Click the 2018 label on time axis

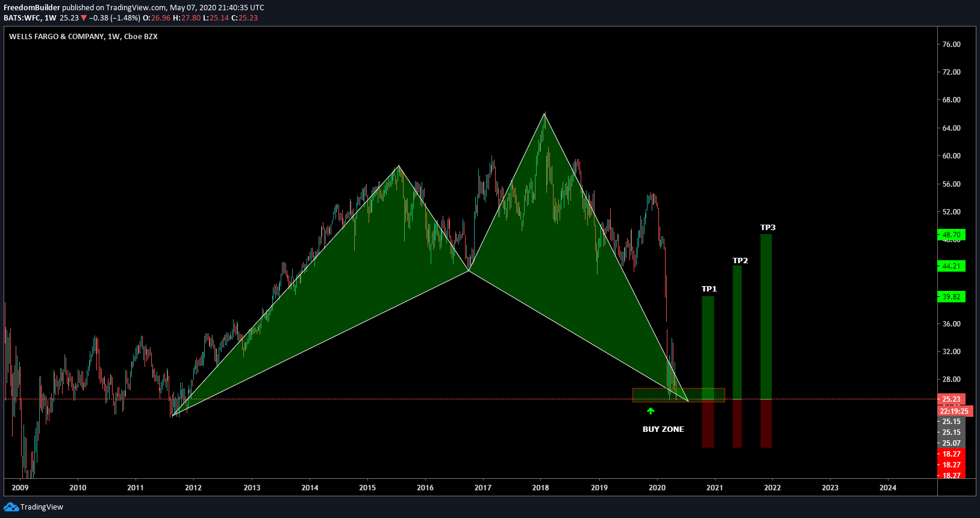pos(541,488)
